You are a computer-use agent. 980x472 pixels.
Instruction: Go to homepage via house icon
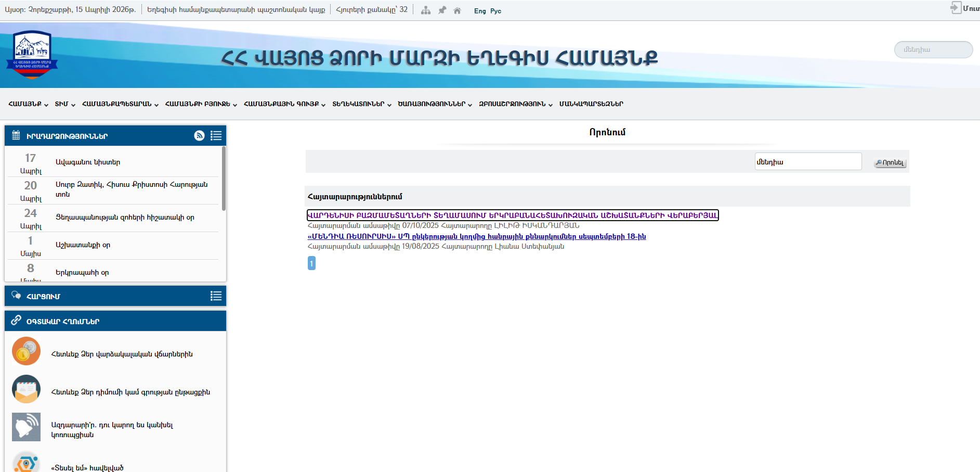(457, 10)
